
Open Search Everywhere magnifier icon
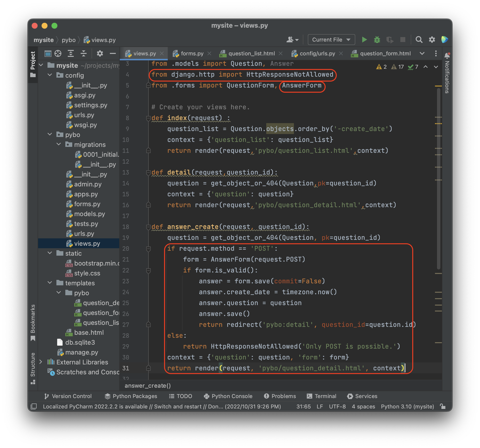[419, 40]
